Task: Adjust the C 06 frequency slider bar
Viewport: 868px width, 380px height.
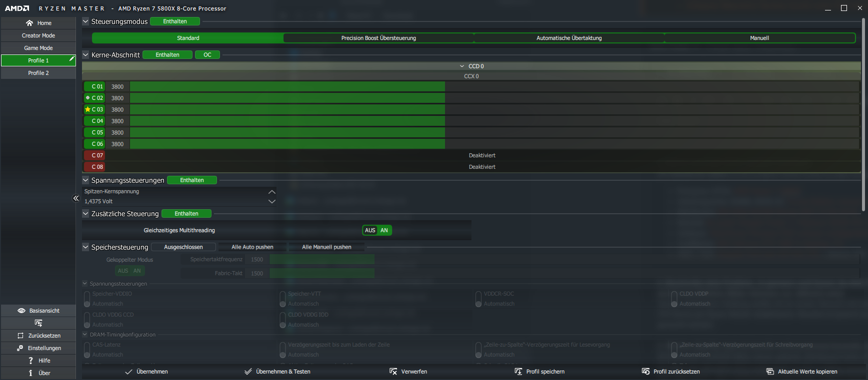Action: 494,144
